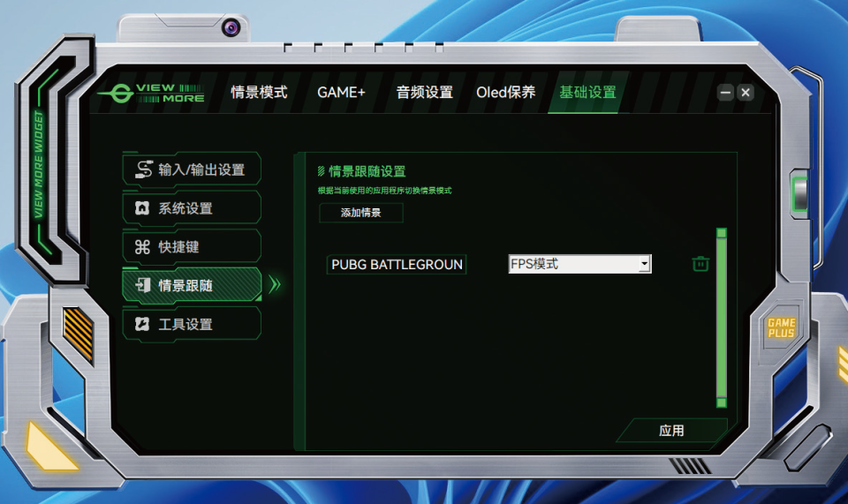Switch to the 情景模式 tab

(x=259, y=93)
